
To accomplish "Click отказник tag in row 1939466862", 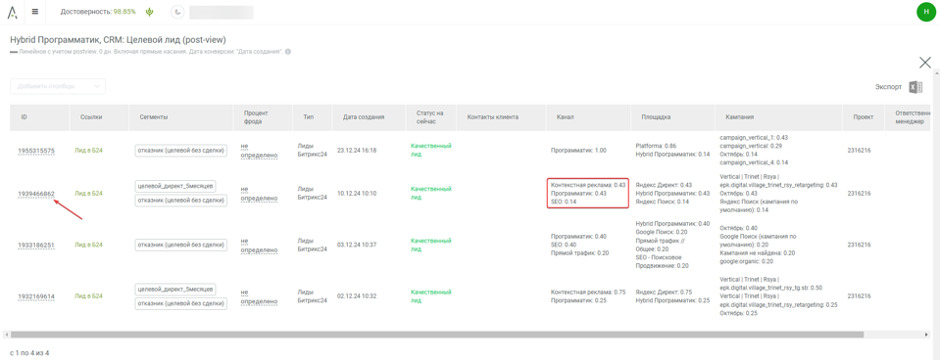I will (181, 201).
